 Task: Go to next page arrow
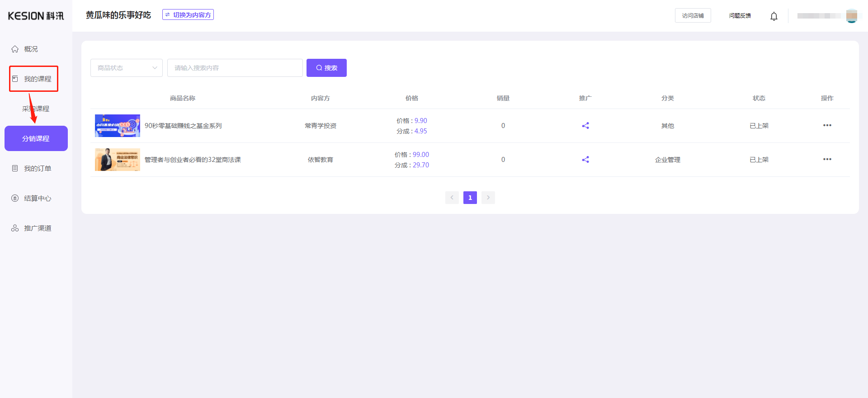(x=488, y=198)
